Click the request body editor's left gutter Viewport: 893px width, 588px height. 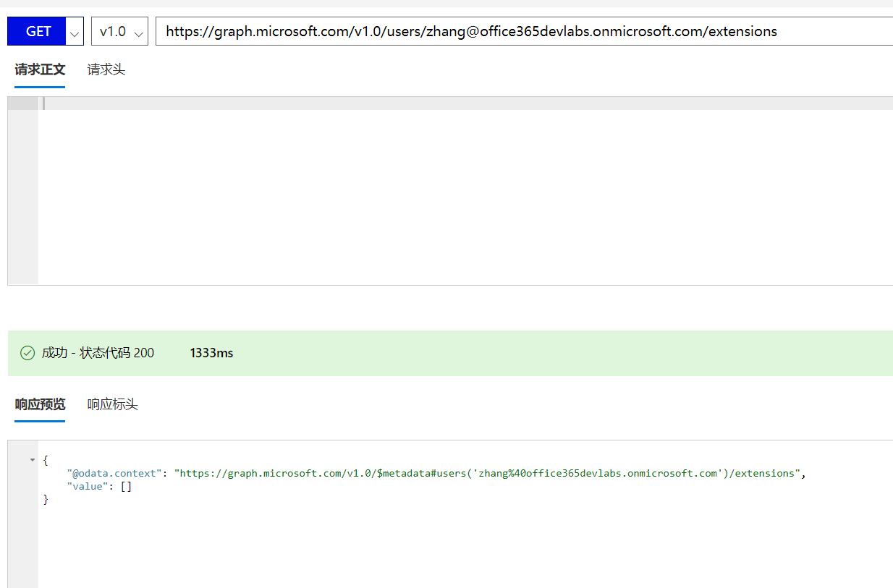[x=22, y=195]
